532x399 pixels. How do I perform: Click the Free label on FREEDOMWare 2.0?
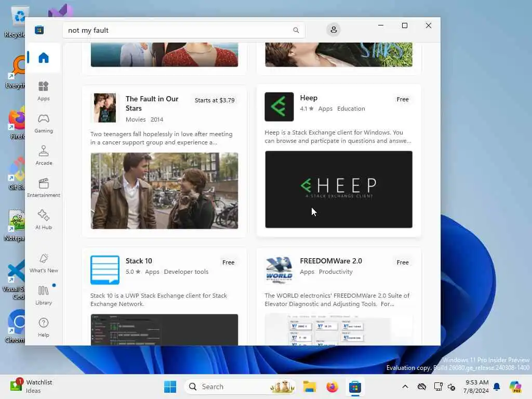(403, 262)
